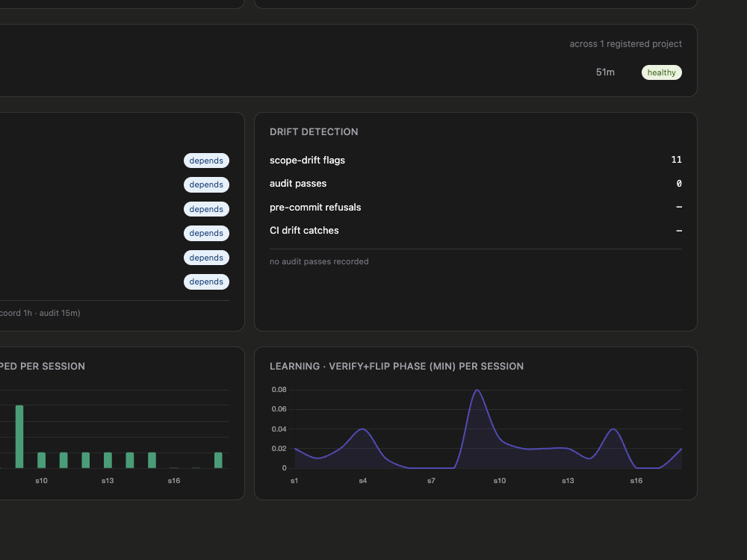747x560 pixels.
Task: Click the "PED PER SESSION" chart title
Action: [43, 366]
